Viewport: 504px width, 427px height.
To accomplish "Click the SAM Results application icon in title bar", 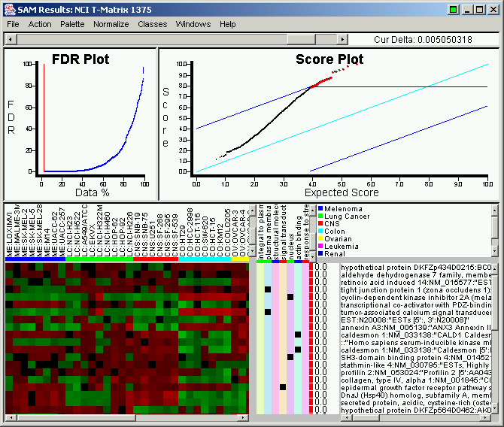I will click(8, 9).
